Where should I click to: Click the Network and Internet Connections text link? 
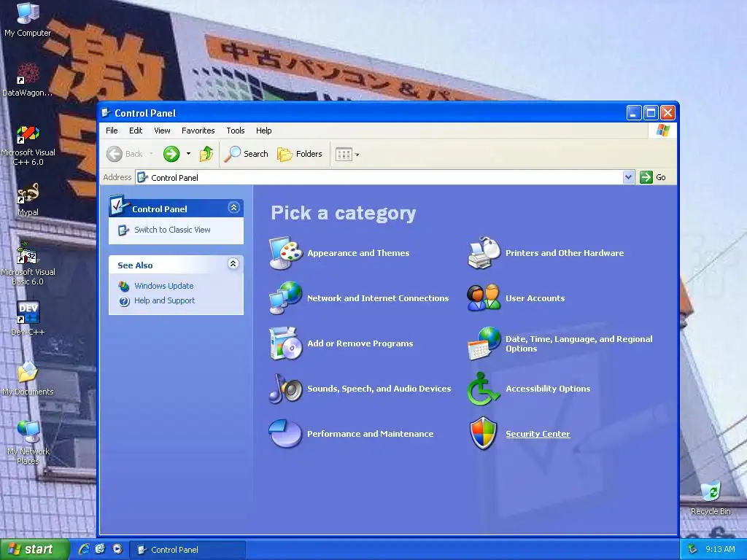[378, 298]
